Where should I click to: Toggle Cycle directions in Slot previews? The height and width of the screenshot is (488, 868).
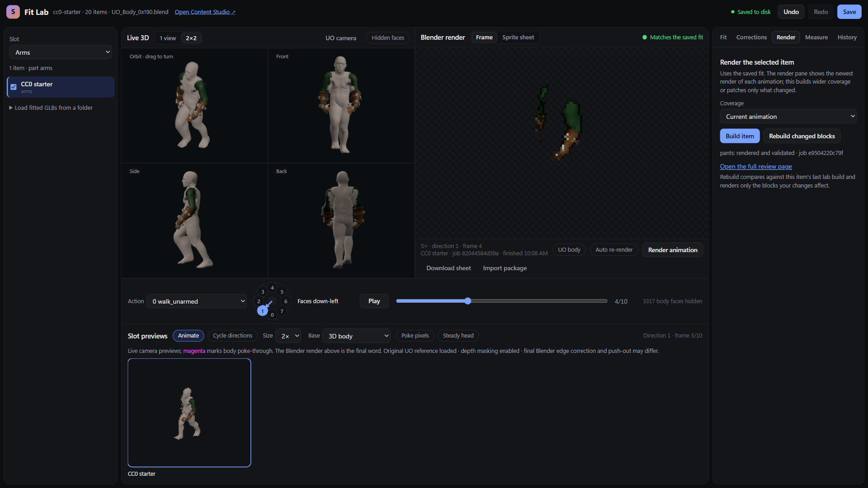coord(232,336)
